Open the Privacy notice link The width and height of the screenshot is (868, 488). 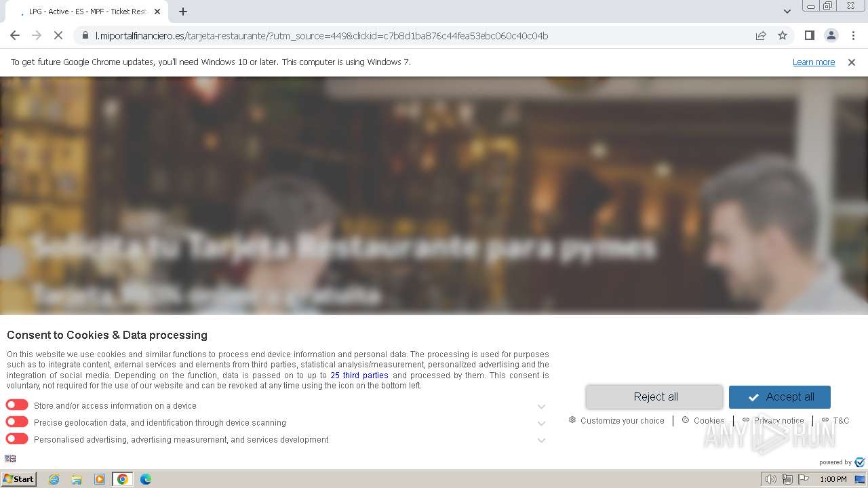(773, 421)
